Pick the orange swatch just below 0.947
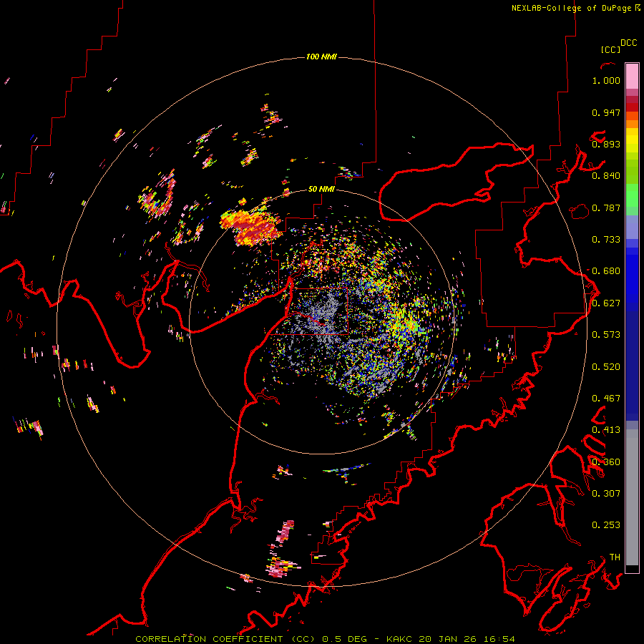 632,116
